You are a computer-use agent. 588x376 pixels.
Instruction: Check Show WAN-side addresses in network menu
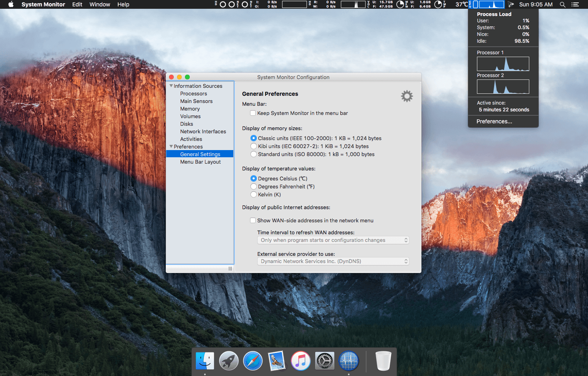click(x=253, y=220)
